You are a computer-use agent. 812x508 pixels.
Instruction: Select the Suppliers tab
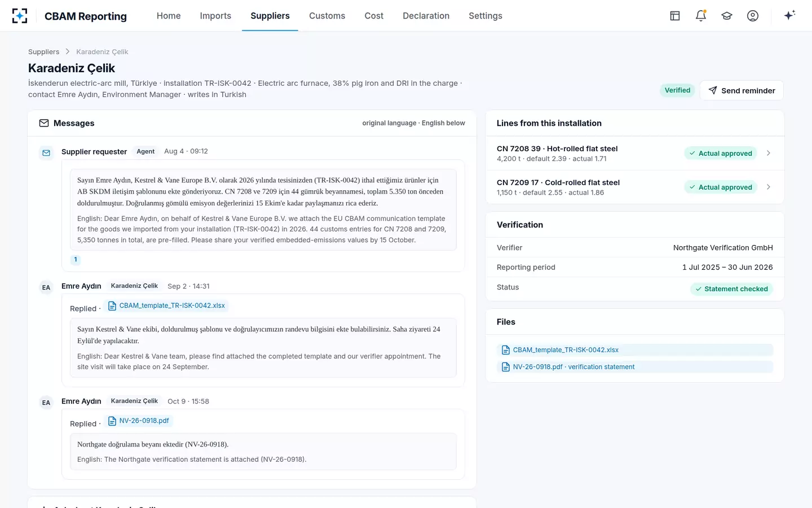pyautogui.click(x=270, y=16)
